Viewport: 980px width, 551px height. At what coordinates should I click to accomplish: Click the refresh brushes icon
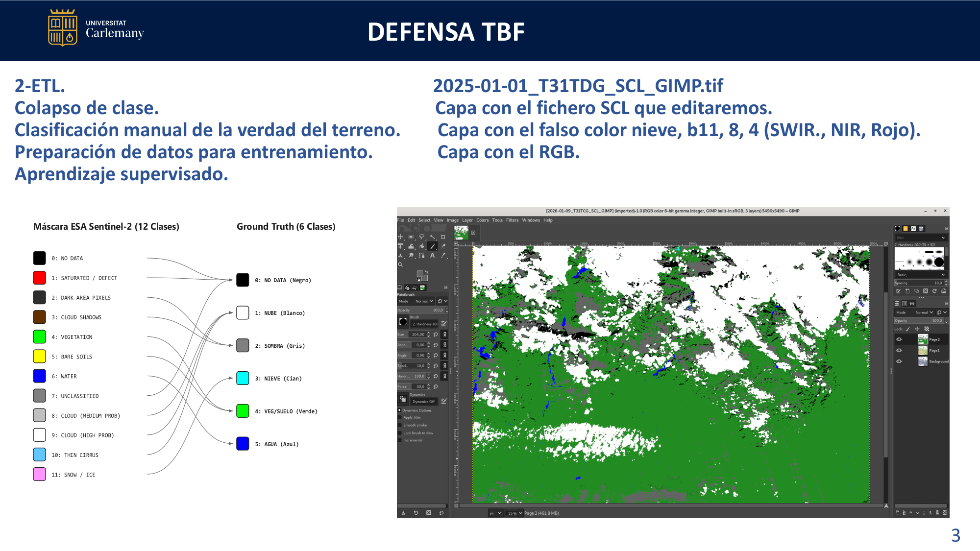[x=934, y=291]
